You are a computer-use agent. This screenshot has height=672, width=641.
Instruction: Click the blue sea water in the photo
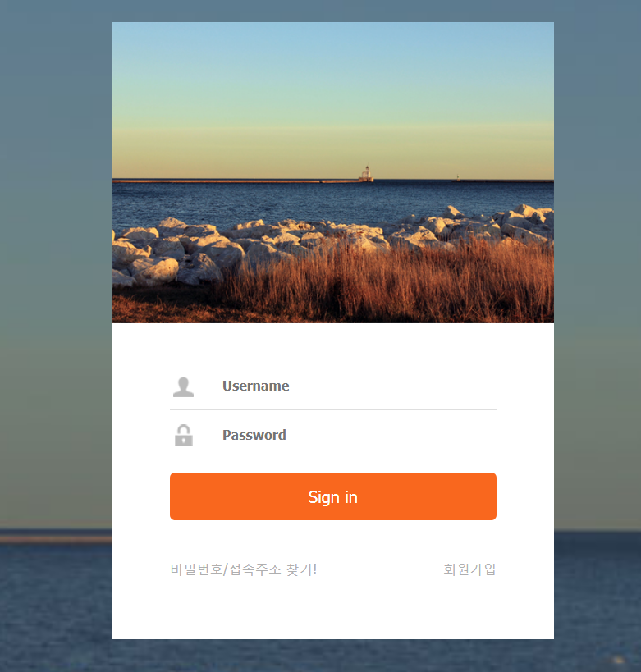pos(300,201)
